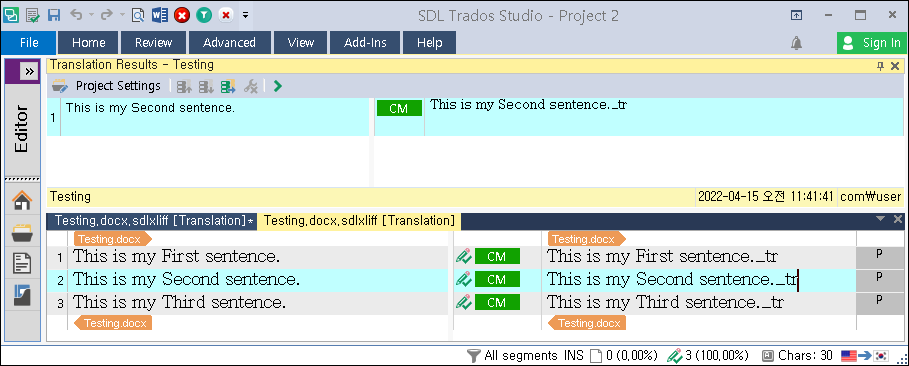909x366 pixels.
Task: Switch to the Add-Ins ribbon tab
Action: coord(365,42)
